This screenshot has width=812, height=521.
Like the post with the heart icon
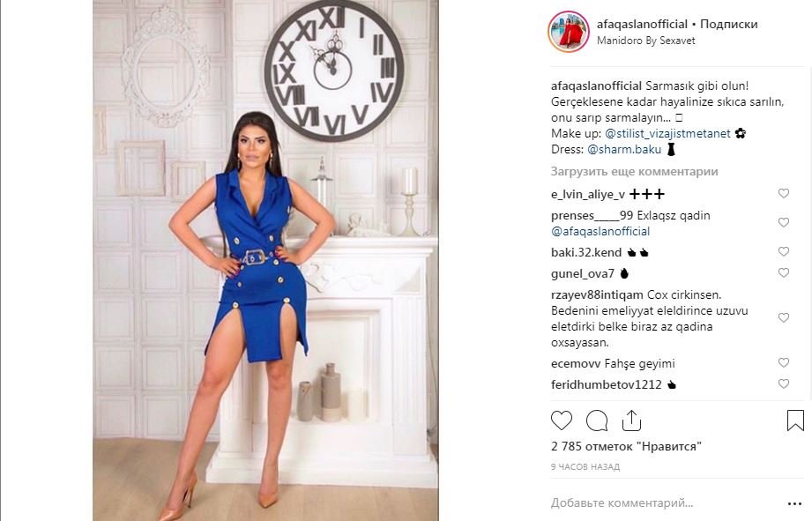562,421
